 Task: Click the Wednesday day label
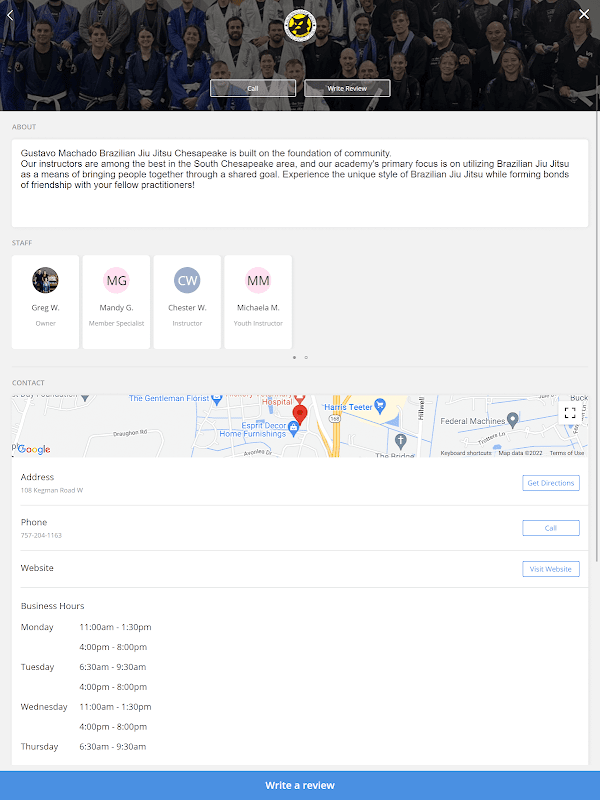44,707
